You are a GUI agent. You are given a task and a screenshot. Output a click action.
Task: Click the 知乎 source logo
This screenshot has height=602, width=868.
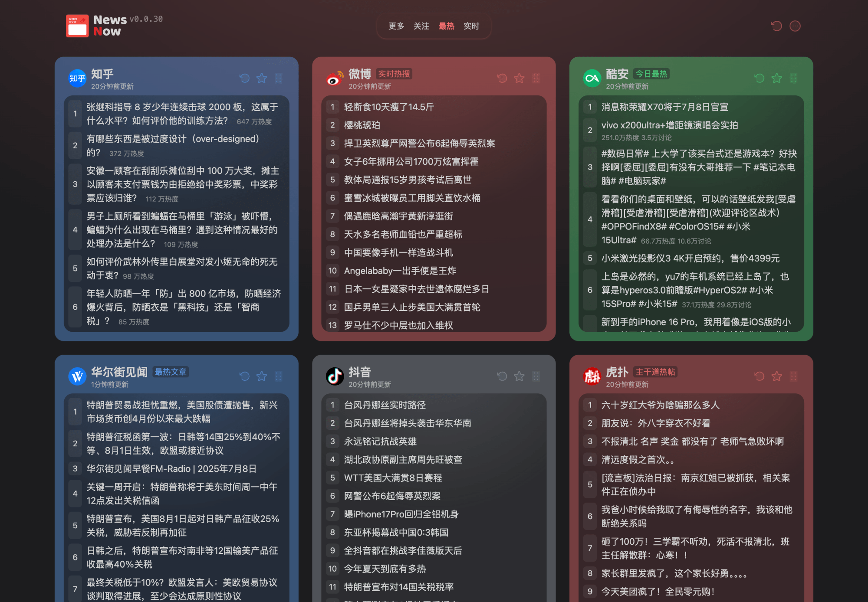click(77, 78)
